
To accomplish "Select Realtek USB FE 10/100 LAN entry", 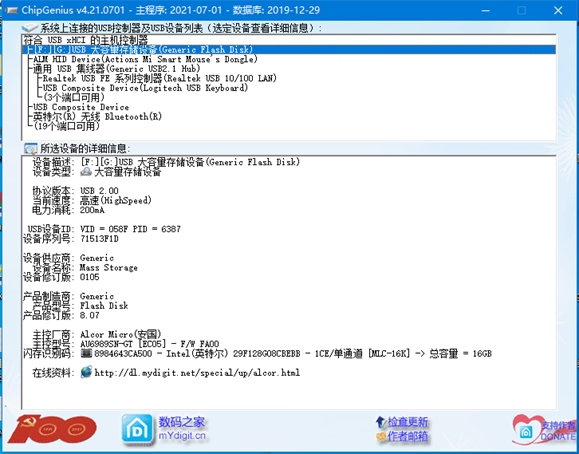I will [160, 78].
